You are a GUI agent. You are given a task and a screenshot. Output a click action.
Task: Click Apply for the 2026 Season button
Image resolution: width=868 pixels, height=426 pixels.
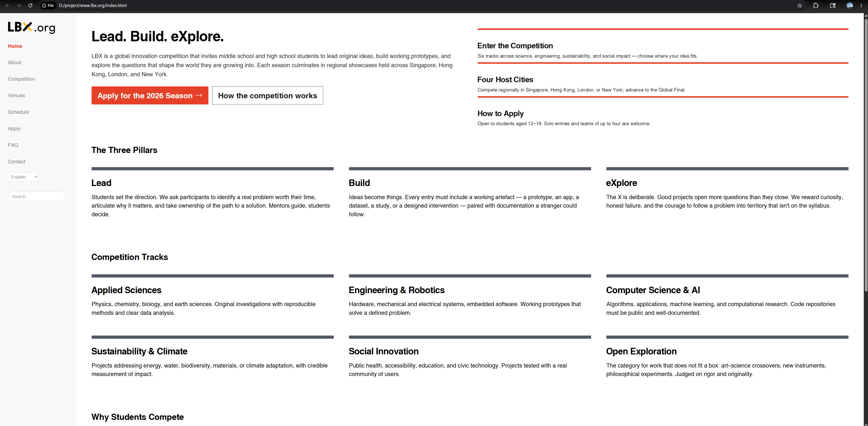click(x=150, y=95)
